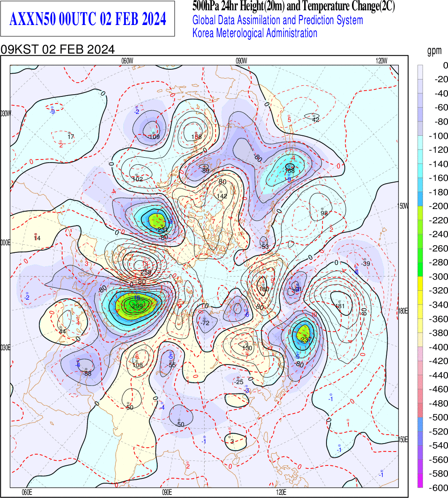This screenshot has height=498, width=448.
Task: Click the 14 height value near 000E
Action: click(x=37, y=238)
